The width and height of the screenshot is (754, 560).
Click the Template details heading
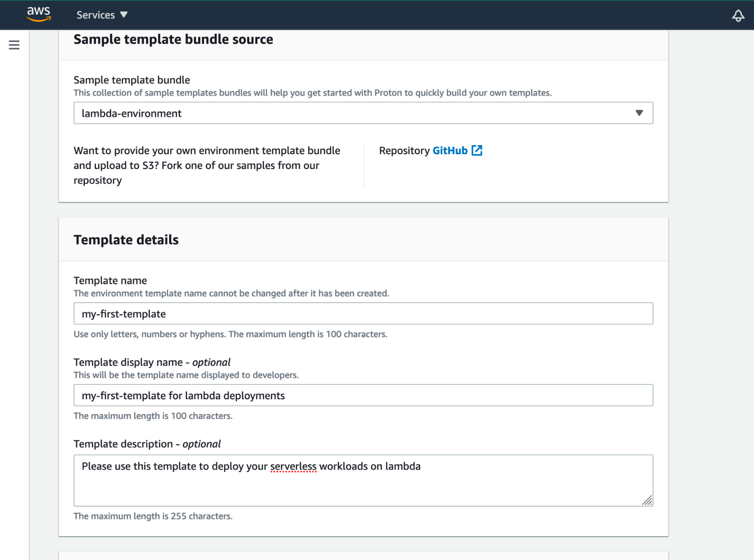(x=126, y=240)
